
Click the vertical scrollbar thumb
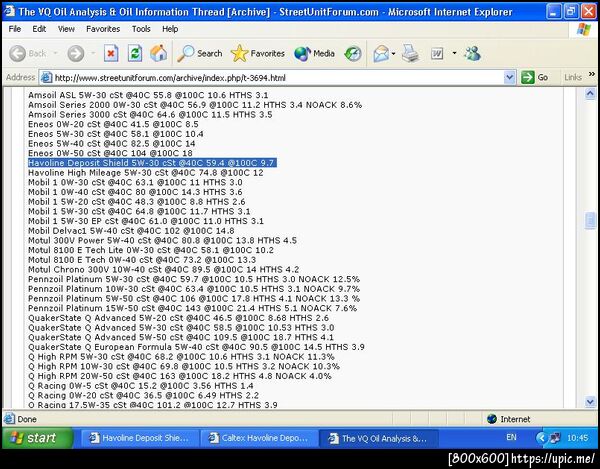pyautogui.click(x=590, y=221)
